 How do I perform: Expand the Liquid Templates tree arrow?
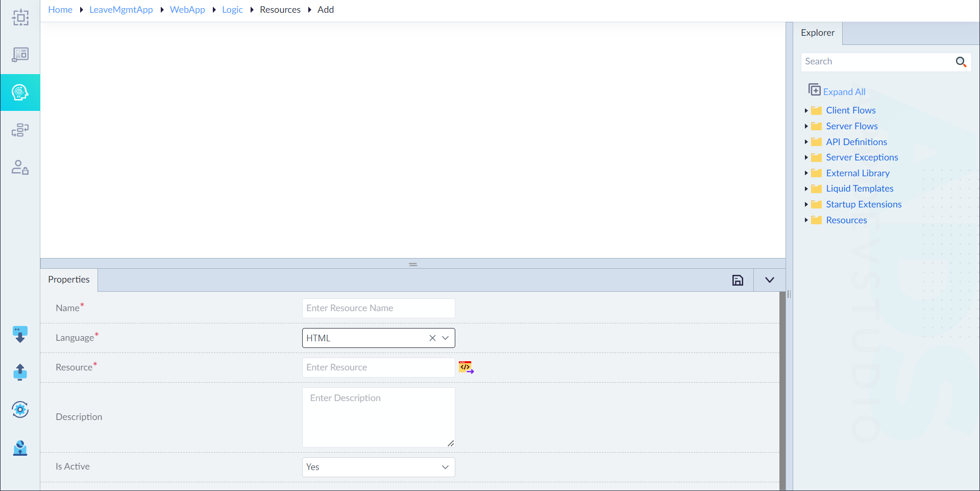[x=806, y=189]
